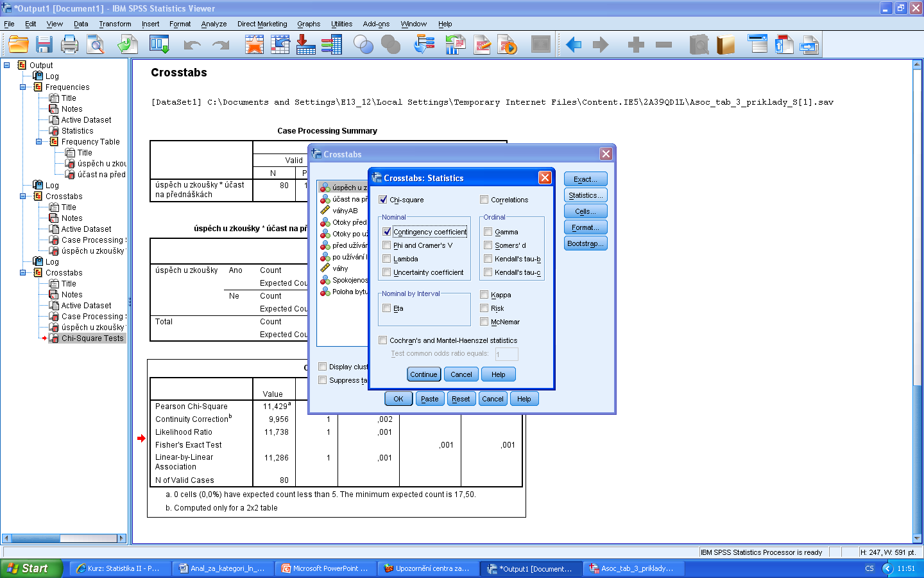Click the overlapping blue circles toolbar icon
924x578 pixels.
(x=363, y=44)
